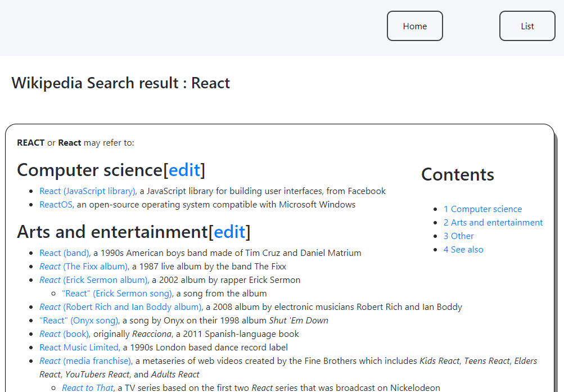Jump to contents item 1 Computer science

click(x=482, y=209)
